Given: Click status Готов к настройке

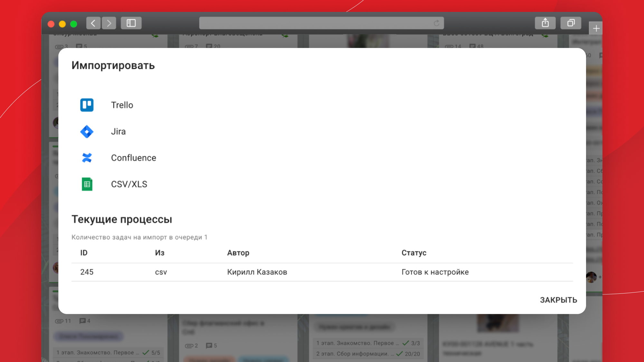Looking at the screenshot, I should pos(435,272).
